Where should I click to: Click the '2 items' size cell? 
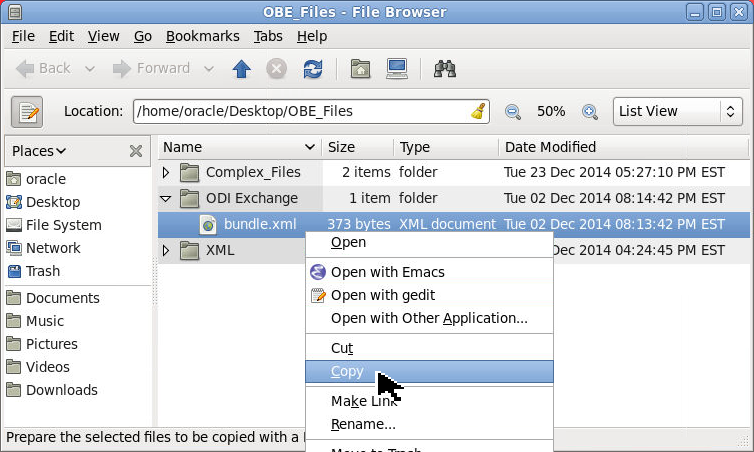pos(366,173)
